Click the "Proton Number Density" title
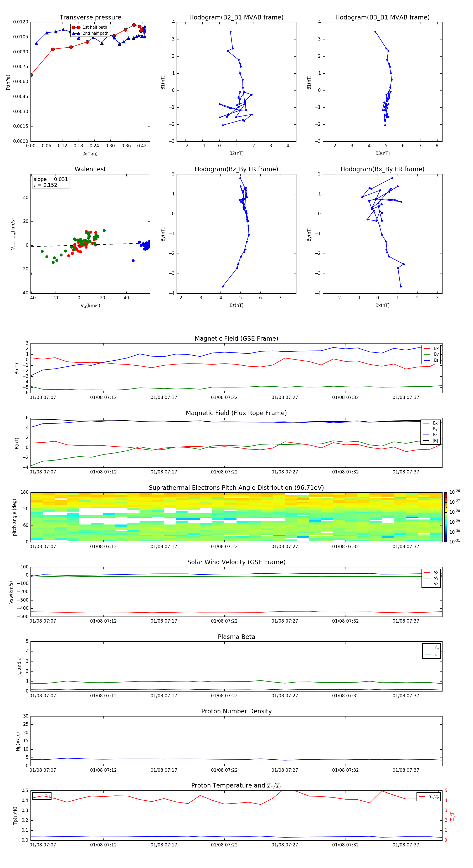The height and width of the screenshot is (868, 473). [x=236, y=711]
